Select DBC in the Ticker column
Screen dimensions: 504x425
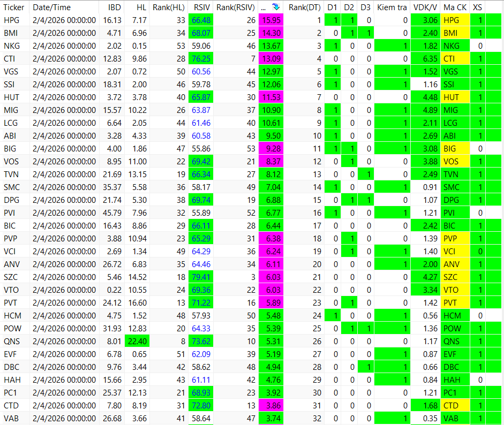[12, 367]
